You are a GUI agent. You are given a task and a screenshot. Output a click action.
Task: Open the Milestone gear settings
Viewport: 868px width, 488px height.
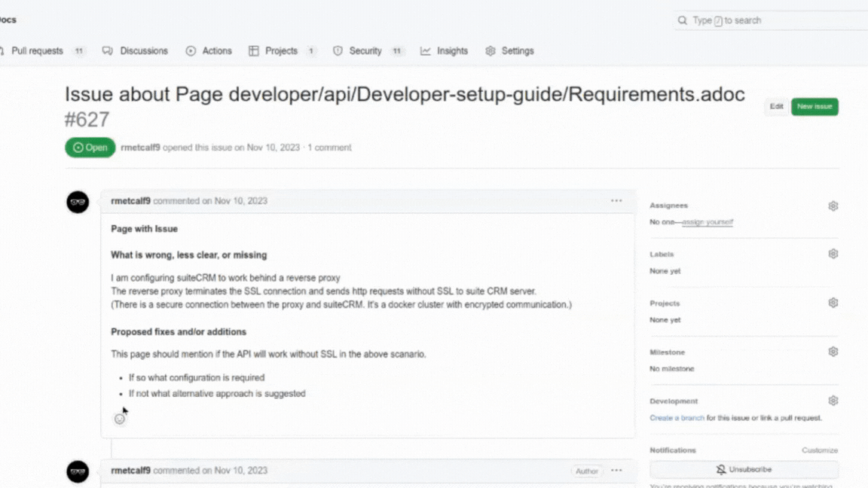tap(833, 352)
